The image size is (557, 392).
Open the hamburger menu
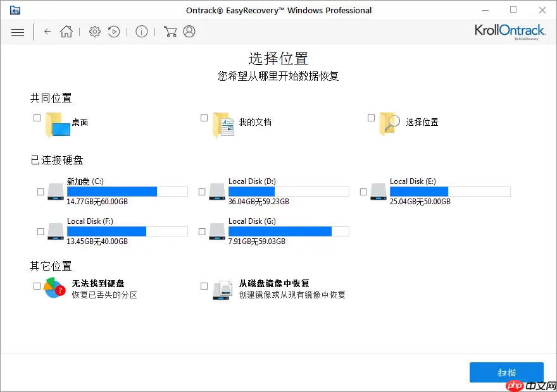click(18, 32)
